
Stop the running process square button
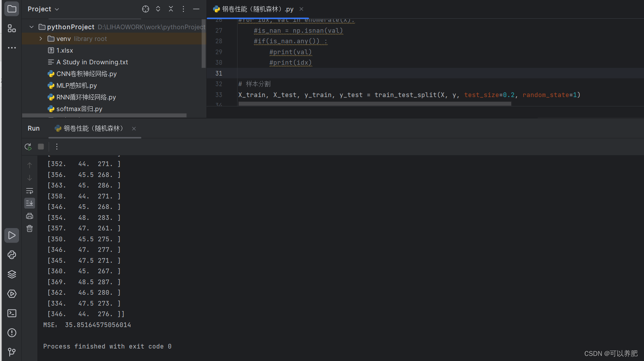tap(41, 147)
